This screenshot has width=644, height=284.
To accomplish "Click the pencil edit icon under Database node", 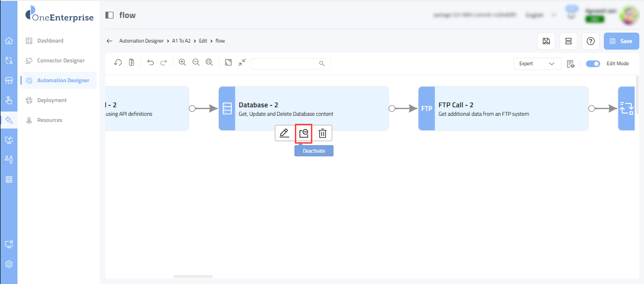I will [284, 133].
